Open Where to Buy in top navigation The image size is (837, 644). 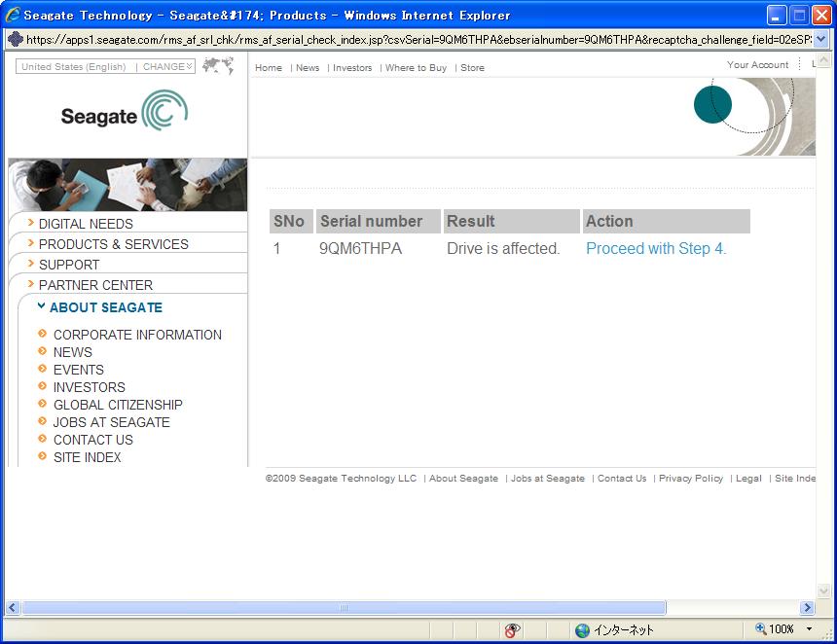pyautogui.click(x=416, y=68)
